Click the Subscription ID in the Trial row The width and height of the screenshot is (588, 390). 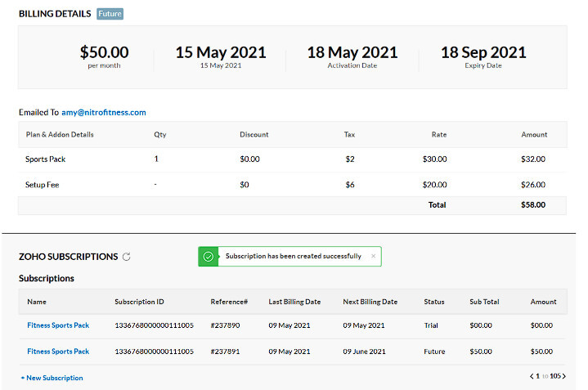click(x=154, y=325)
